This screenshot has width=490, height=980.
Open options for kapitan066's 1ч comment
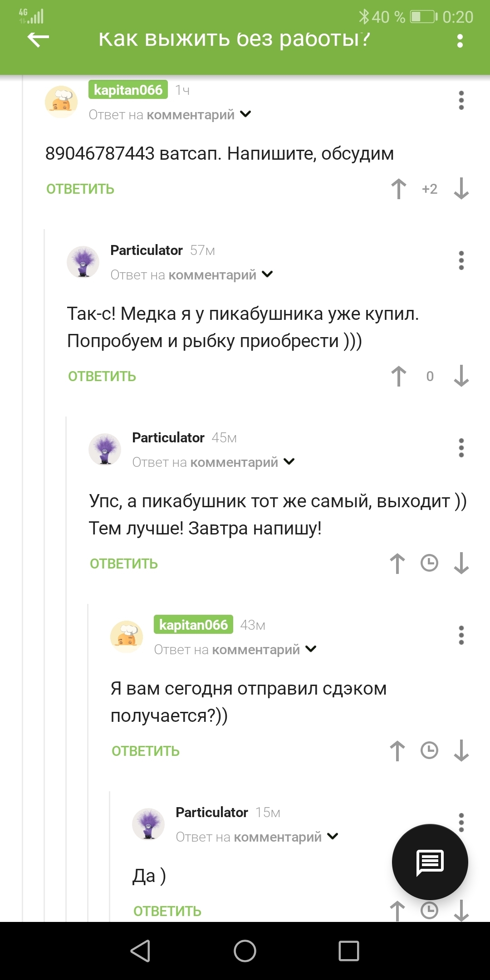461,100
